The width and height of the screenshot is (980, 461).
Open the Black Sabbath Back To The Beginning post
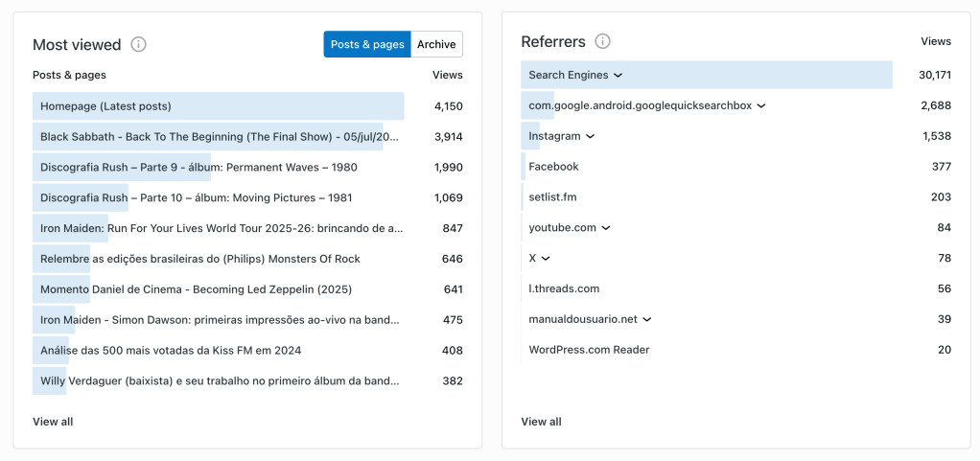219,137
